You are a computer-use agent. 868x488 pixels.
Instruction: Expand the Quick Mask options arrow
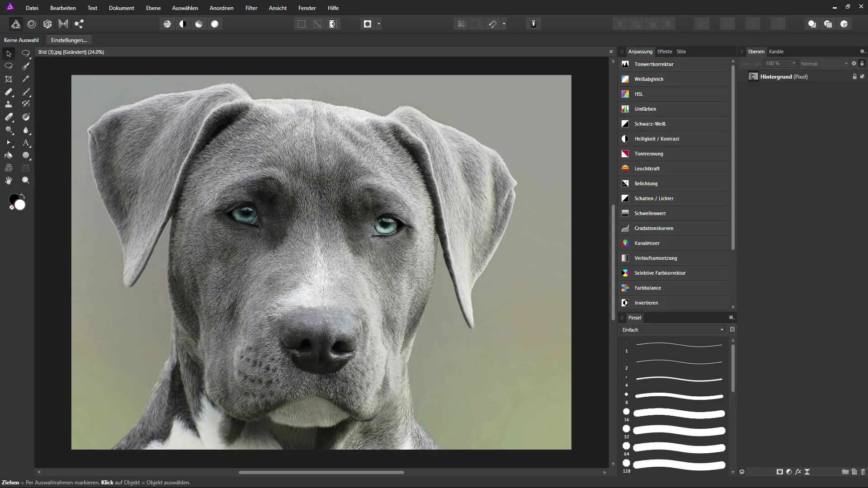click(379, 24)
